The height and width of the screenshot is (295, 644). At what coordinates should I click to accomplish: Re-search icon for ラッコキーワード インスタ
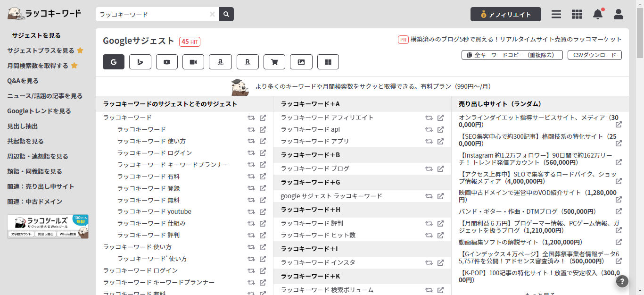[x=429, y=262]
